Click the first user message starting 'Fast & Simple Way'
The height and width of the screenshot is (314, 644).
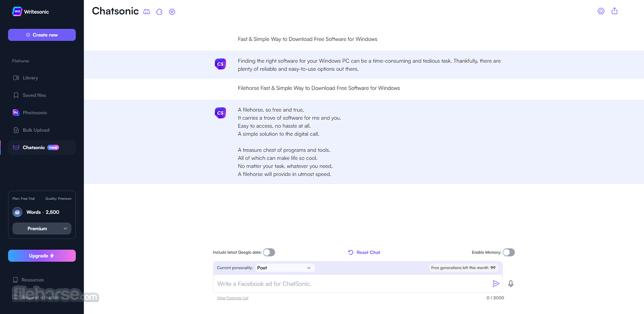point(307,39)
